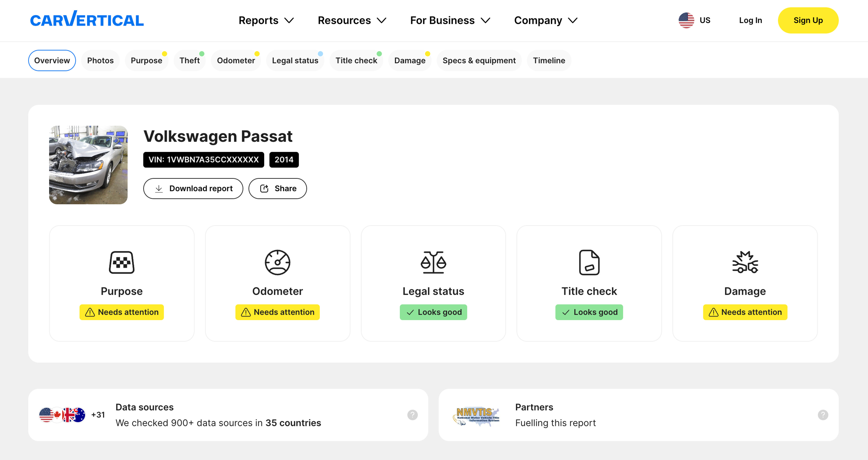Go to the Timeline tab
The height and width of the screenshot is (460, 868).
549,60
